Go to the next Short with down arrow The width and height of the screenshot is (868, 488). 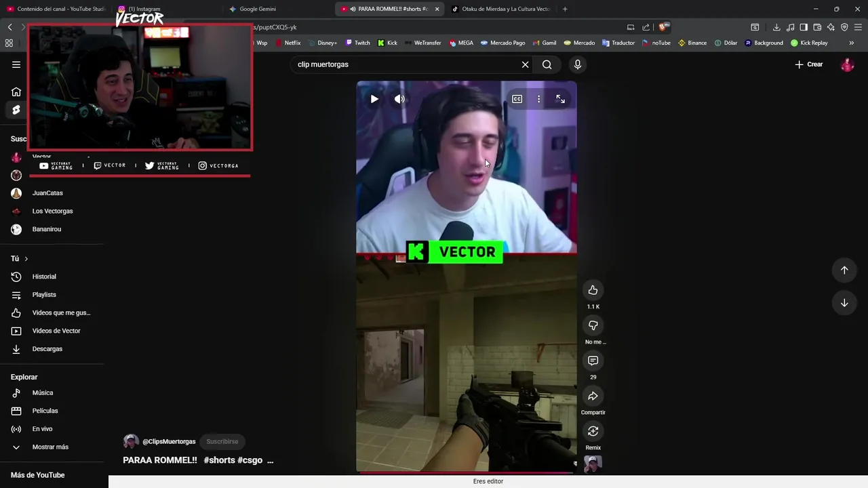pyautogui.click(x=844, y=303)
